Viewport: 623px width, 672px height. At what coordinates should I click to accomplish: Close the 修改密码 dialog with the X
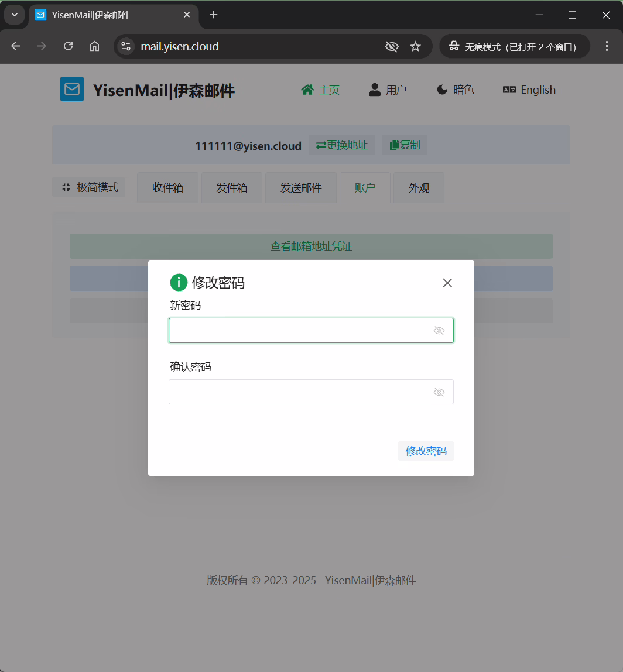pyautogui.click(x=447, y=283)
